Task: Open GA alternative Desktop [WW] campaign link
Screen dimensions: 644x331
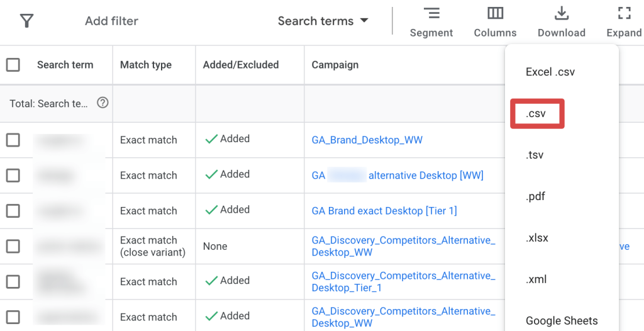Action: point(397,176)
